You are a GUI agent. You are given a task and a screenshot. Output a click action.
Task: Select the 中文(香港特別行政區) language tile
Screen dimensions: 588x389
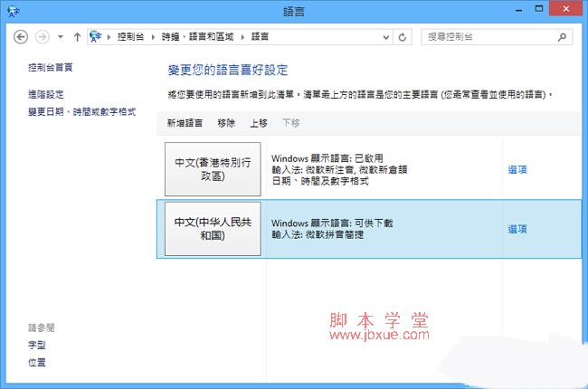click(213, 169)
